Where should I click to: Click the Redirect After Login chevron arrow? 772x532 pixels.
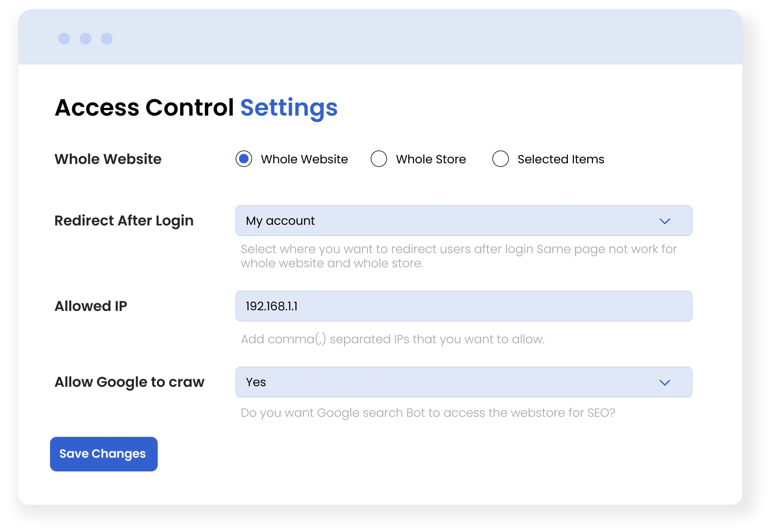tap(664, 221)
